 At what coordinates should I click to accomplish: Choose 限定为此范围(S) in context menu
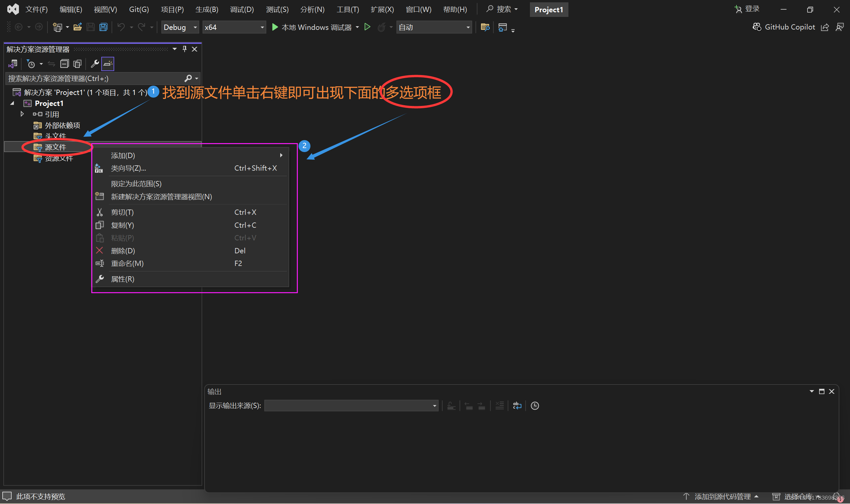[x=191, y=184]
